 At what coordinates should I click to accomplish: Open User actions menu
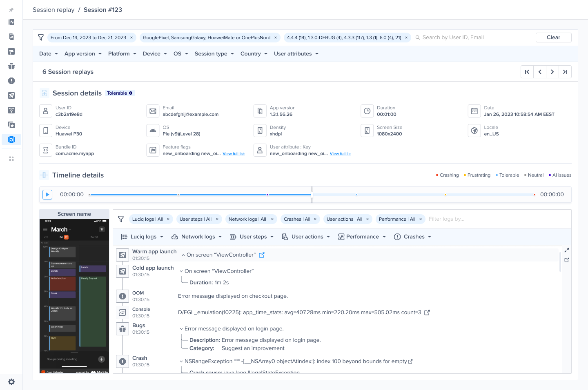[306, 237]
